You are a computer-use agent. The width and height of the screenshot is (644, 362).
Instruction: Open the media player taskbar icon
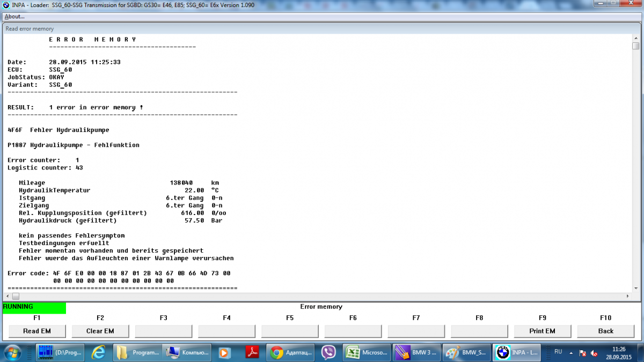[225, 352]
